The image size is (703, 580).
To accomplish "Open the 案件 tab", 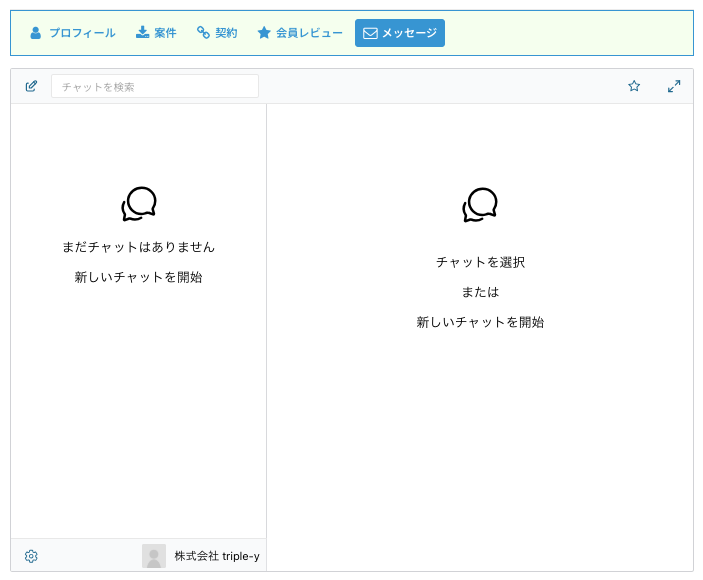I will coord(165,33).
